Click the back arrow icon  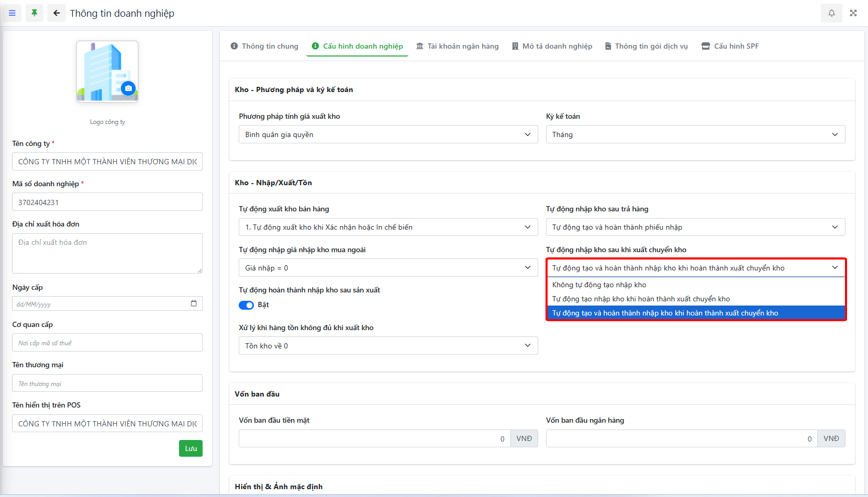(57, 13)
